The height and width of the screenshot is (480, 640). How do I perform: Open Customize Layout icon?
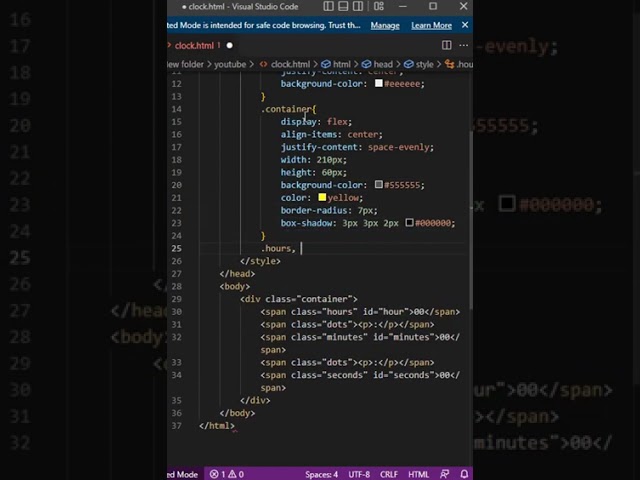click(x=379, y=6)
